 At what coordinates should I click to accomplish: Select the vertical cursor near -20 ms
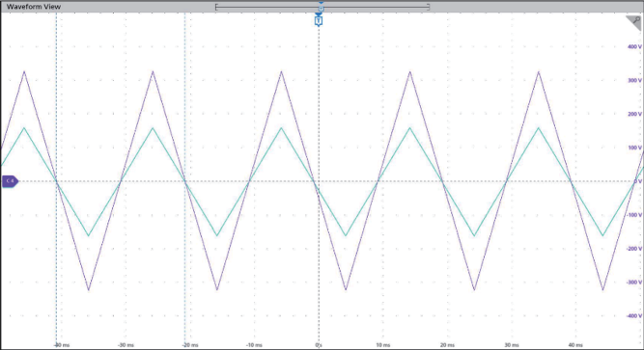click(184, 178)
